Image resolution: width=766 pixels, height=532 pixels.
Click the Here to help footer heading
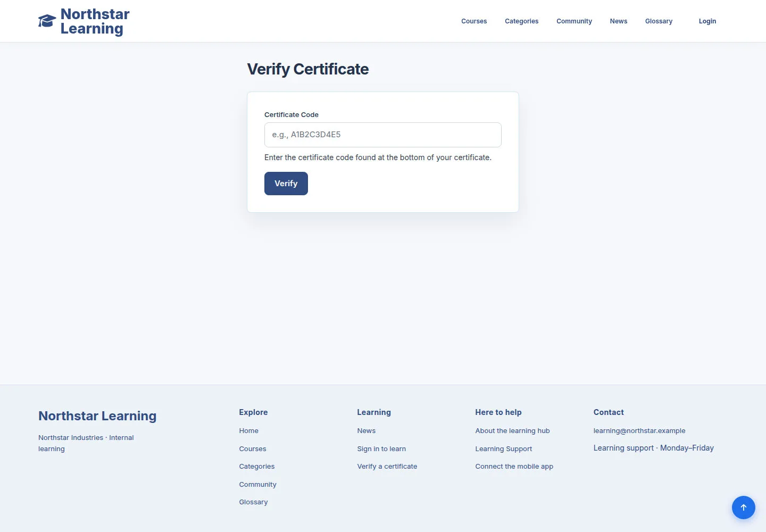[498, 412]
